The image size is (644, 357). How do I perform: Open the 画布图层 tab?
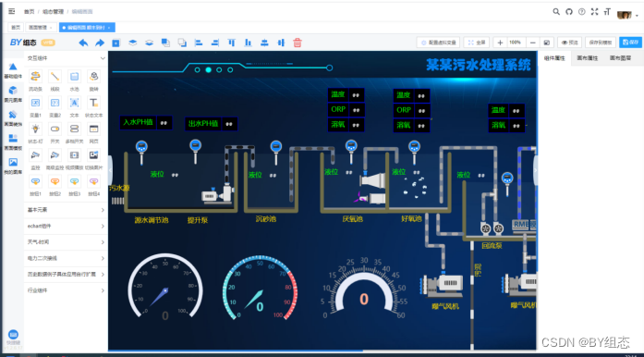(620, 58)
